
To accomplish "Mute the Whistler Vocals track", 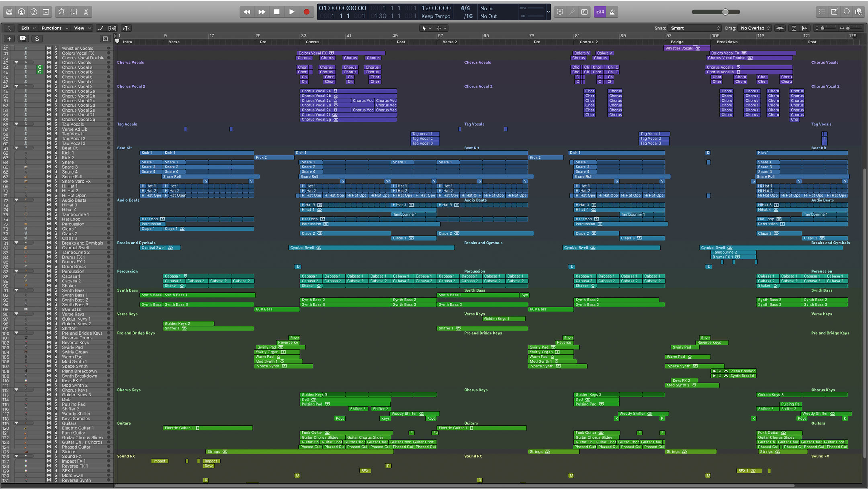I will point(49,48).
